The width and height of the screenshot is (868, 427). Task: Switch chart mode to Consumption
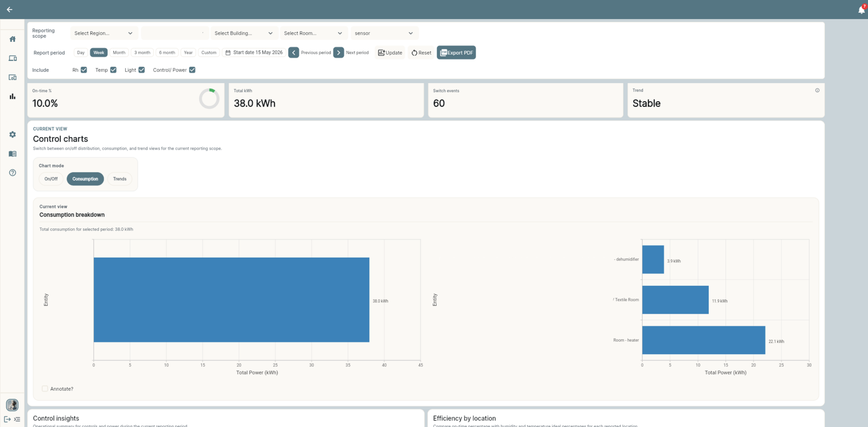click(x=85, y=179)
